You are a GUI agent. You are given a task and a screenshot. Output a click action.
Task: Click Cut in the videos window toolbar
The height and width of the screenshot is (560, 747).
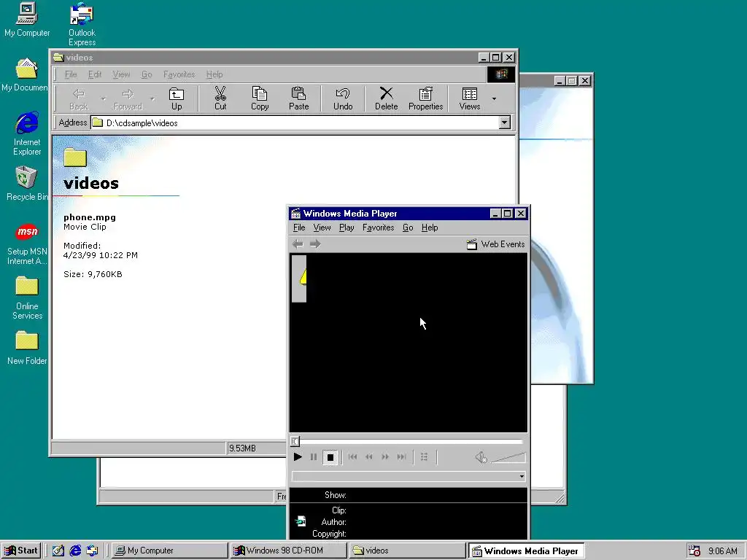click(220, 98)
